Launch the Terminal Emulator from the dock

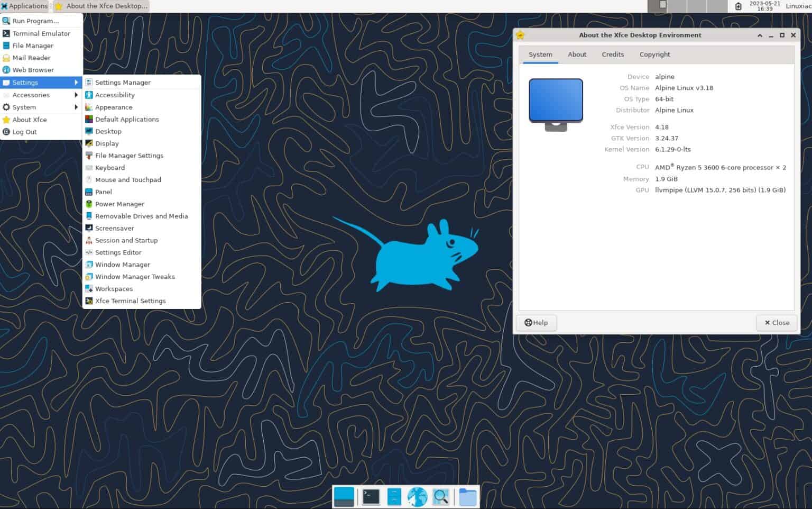370,496
